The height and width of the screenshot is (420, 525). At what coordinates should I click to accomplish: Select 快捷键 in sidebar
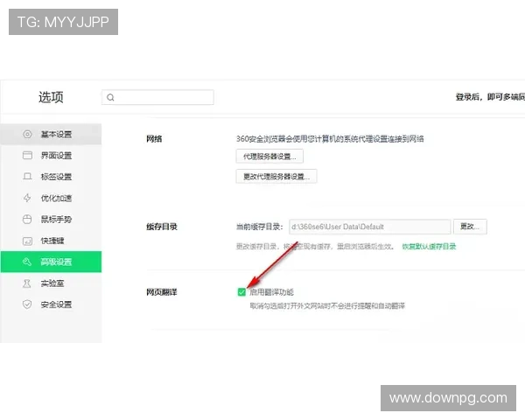click(51, 241)
